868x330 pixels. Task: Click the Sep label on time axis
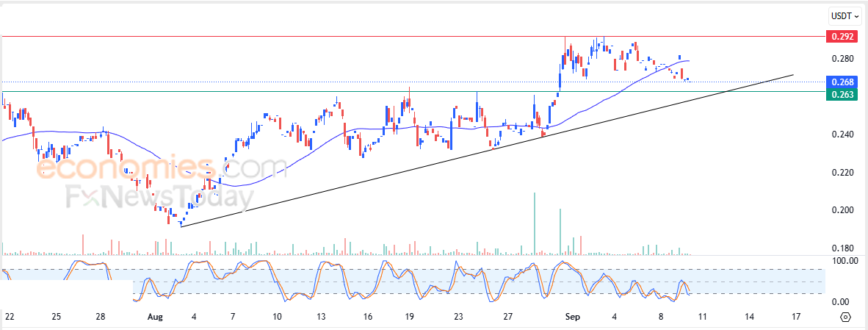tap(572, 318)
